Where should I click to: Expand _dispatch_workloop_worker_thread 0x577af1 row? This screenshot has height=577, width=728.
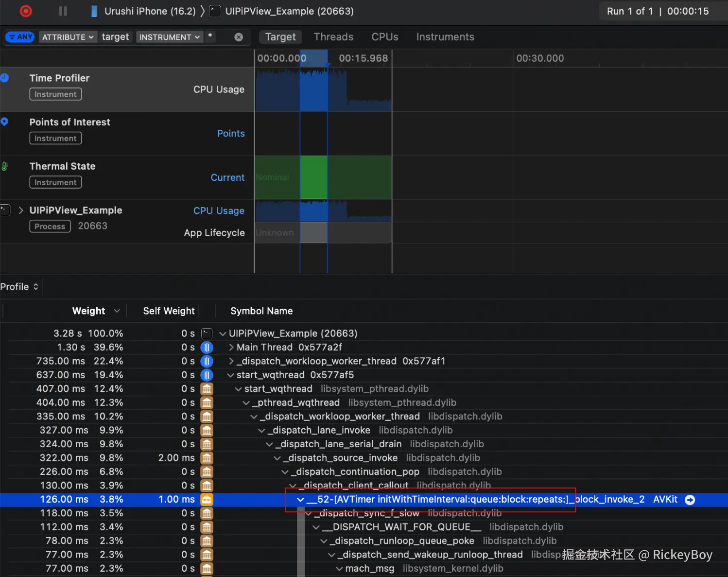click(x=231, y=361)
